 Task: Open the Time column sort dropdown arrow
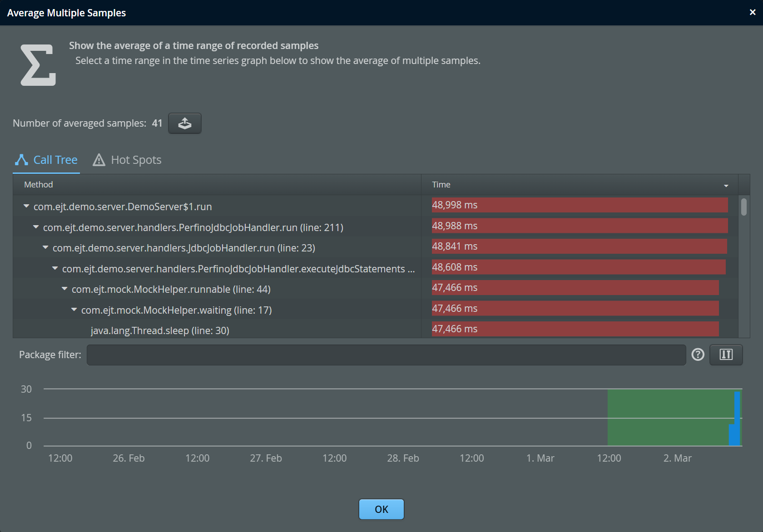pos(726,186)
